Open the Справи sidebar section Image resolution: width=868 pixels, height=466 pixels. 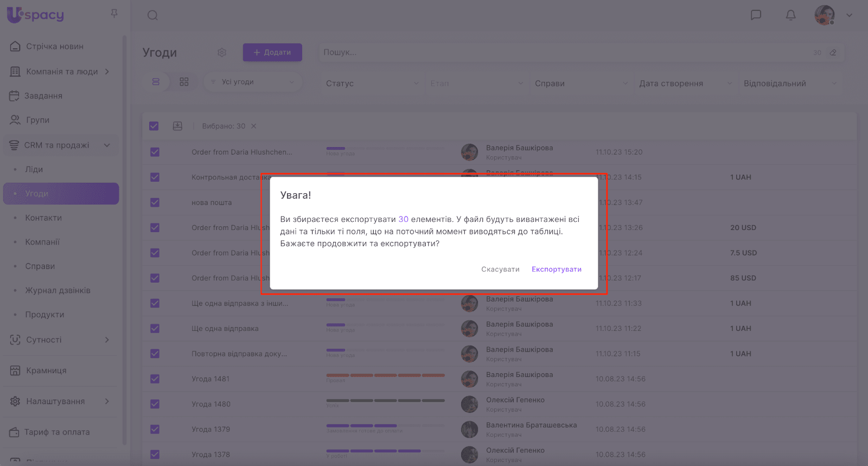pyautogui.click(x=40, y=266)
